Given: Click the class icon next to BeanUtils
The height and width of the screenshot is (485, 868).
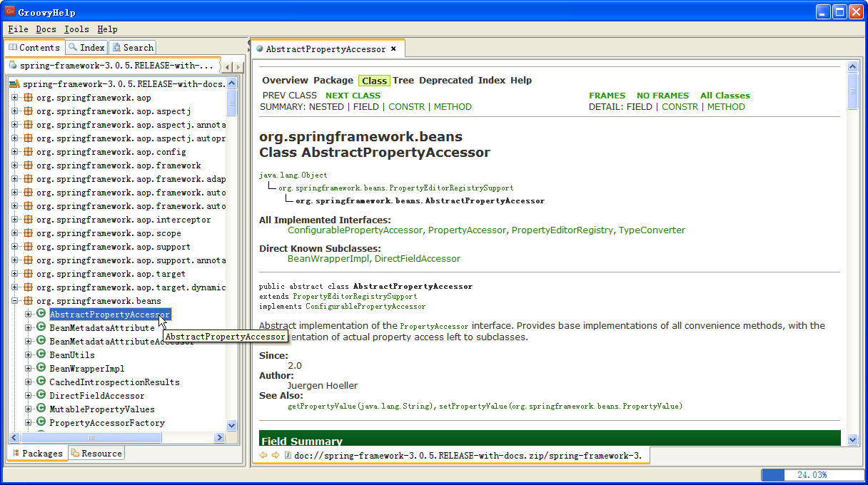Looking at the screenshot, I should coord(41,355).
